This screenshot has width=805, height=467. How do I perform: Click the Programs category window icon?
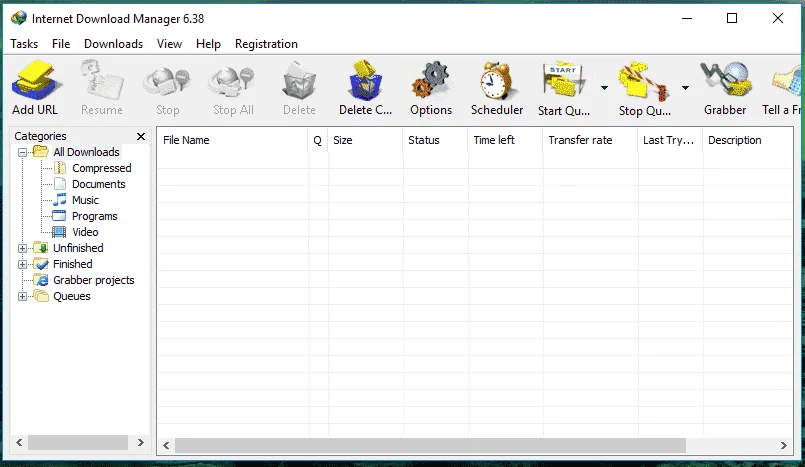pyautogui.click(x=60, y=216)
